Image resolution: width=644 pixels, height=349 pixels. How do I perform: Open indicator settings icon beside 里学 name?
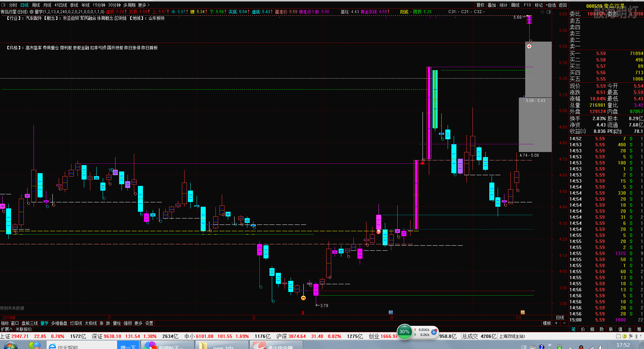[32, 12]
